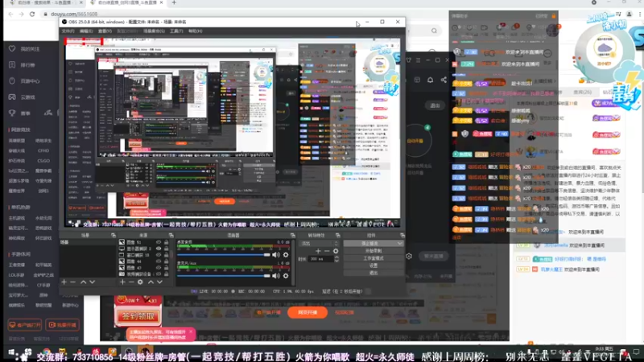This screenshot has width=644, height=362.
Task: Open the 编辑(E) menu in OBS
Action: 86,31
